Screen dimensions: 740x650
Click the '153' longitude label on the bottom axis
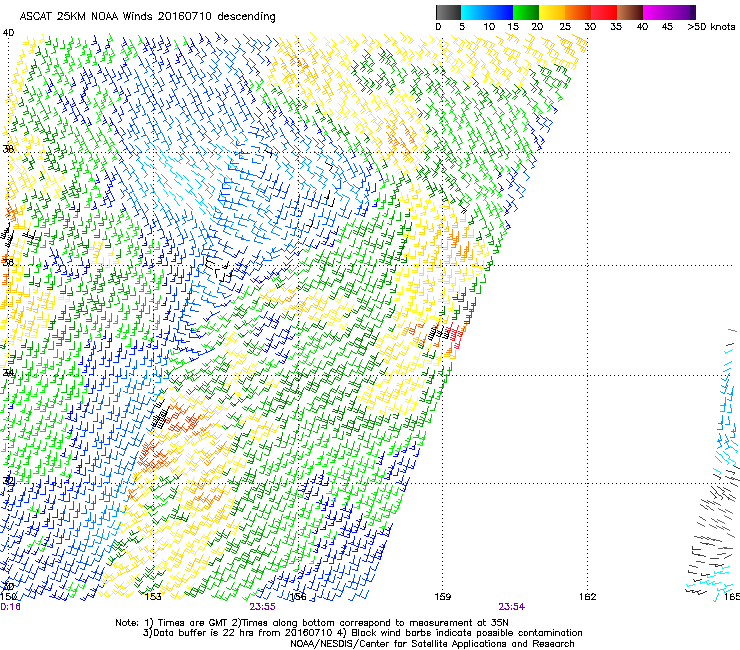click(x=152, y=597)
